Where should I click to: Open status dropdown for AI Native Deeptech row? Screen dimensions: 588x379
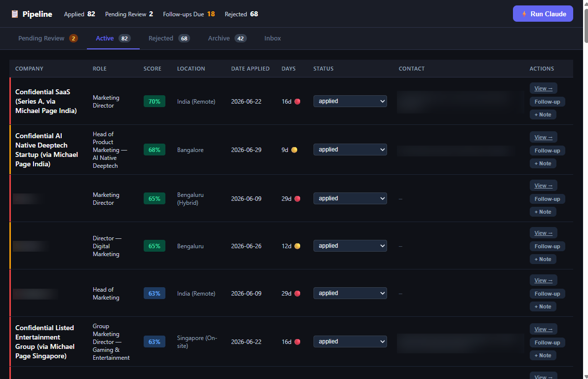pyautogui.click(x=350, y=150)
